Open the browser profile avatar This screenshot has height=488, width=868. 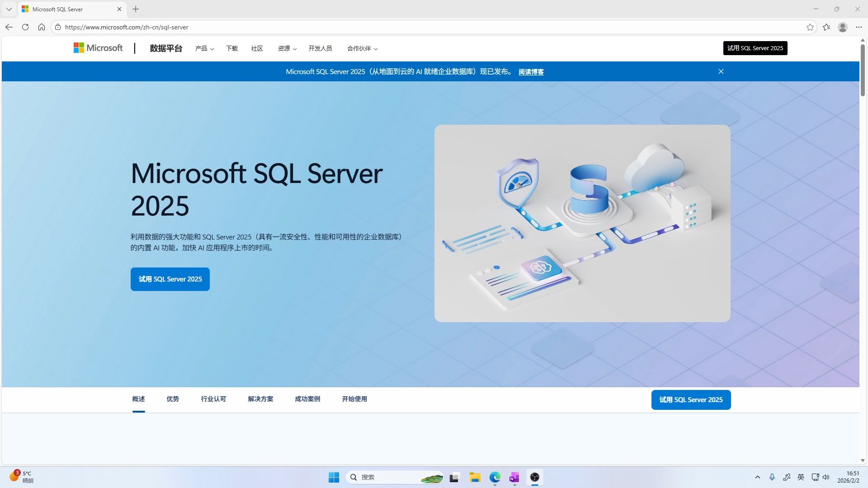point(843,27)
